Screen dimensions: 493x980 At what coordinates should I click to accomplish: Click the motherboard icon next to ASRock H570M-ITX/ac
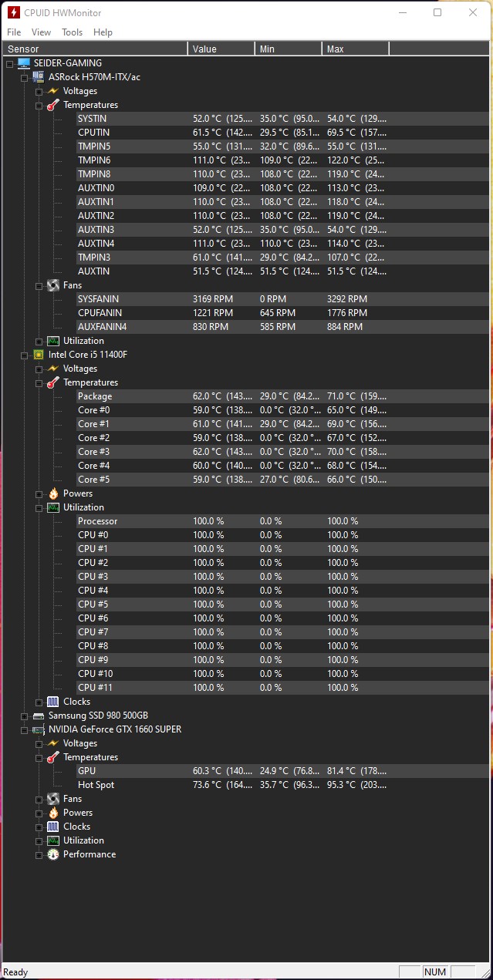pos(37,77)
